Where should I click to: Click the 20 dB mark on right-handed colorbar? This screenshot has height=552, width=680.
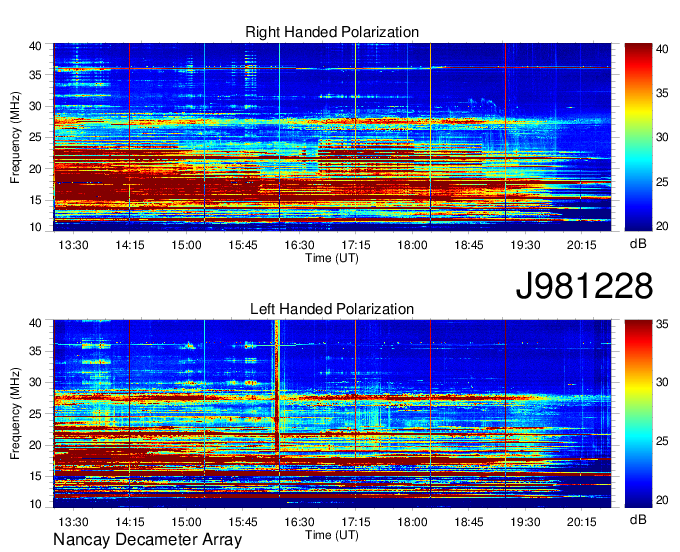click(x=662, y=226)
